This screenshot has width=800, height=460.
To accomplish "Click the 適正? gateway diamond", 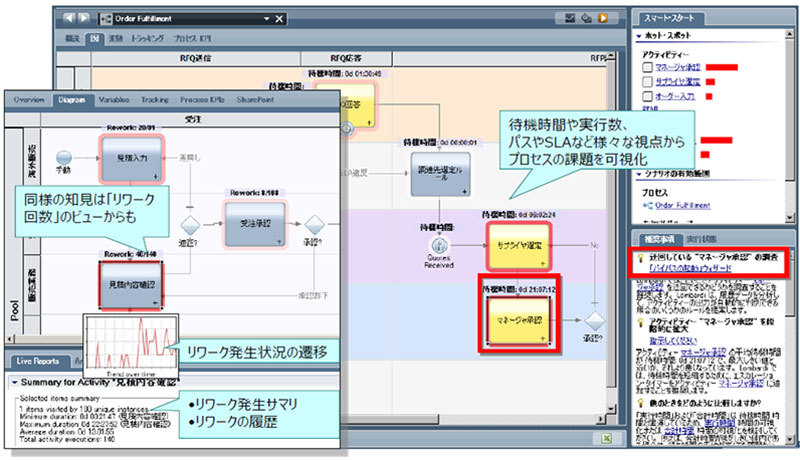I will pos(190,224).
